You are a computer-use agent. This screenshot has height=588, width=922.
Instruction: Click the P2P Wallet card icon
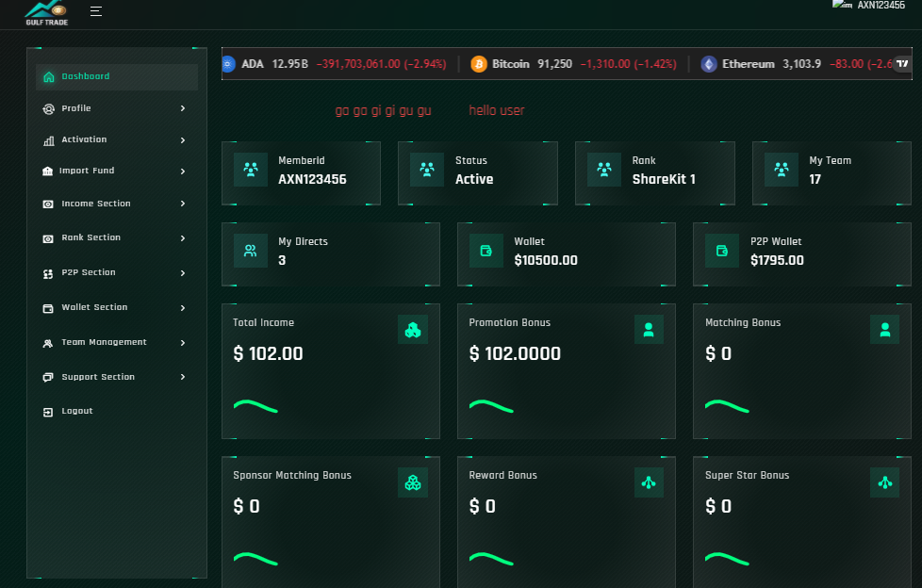(x=722, y=251)
